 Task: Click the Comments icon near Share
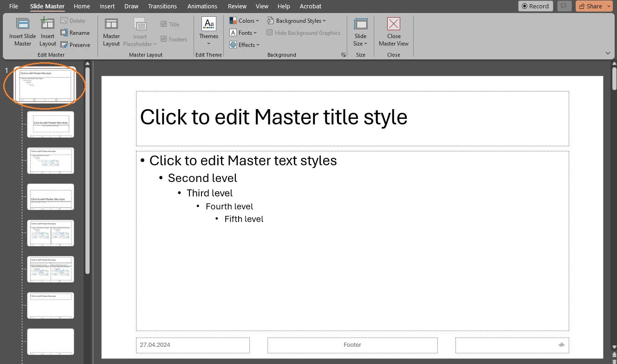tap(564, 6)
